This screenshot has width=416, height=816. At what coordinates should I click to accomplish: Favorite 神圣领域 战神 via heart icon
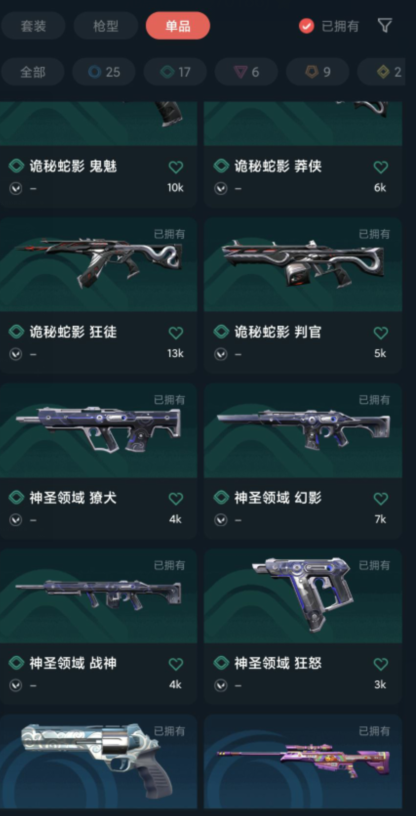point(176,664)
